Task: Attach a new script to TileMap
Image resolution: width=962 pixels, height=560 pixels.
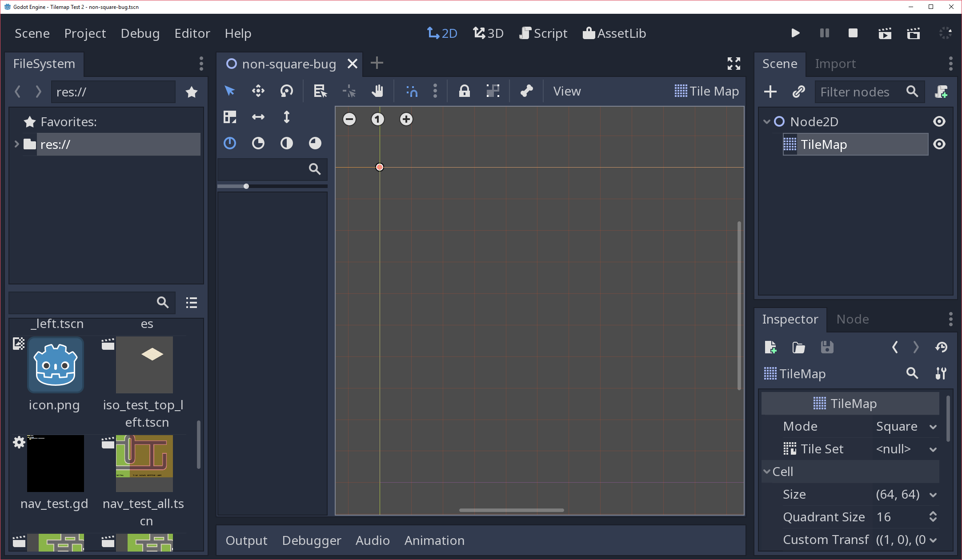Action: click(942, 92)
